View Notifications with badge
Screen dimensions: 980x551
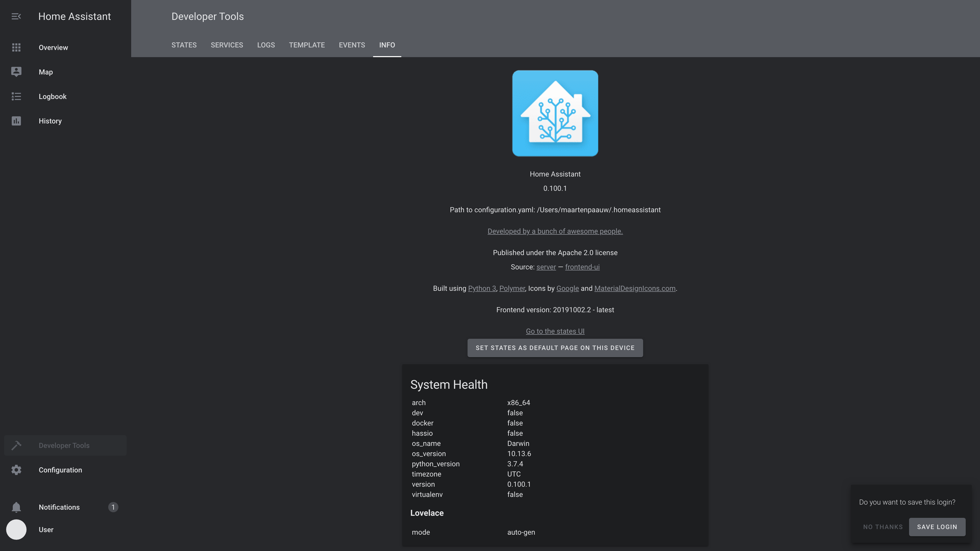(x=59, y=507)
